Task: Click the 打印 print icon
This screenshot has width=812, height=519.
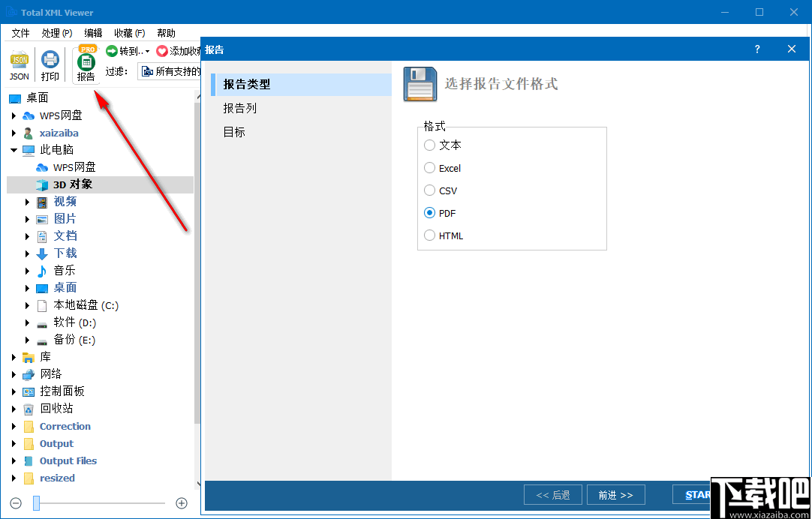Action: pyautogui.click(x=50, y=64)
